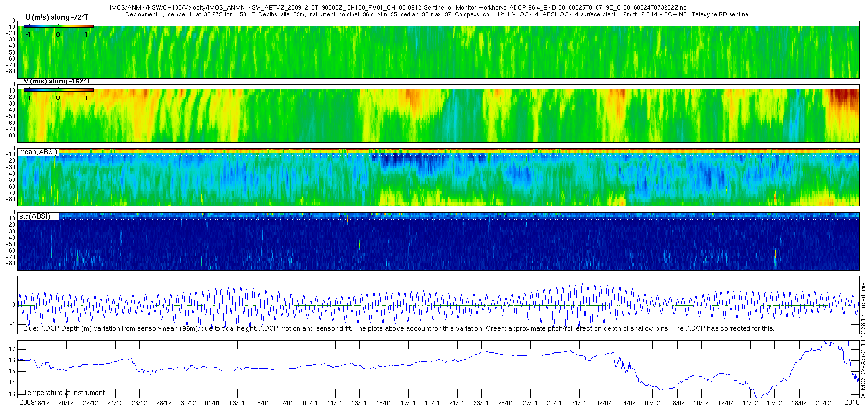Select the 'V (m/s) along -162°T' panel title
Image resolution: width=868 pixels, height=410 pixels.
coord(56,81)
